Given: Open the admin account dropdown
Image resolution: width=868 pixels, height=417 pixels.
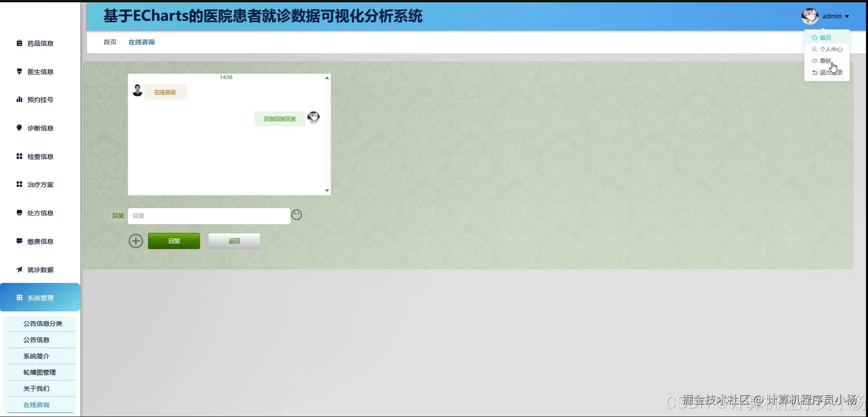Looking at the screenshot, I should (x=832, y=16).
